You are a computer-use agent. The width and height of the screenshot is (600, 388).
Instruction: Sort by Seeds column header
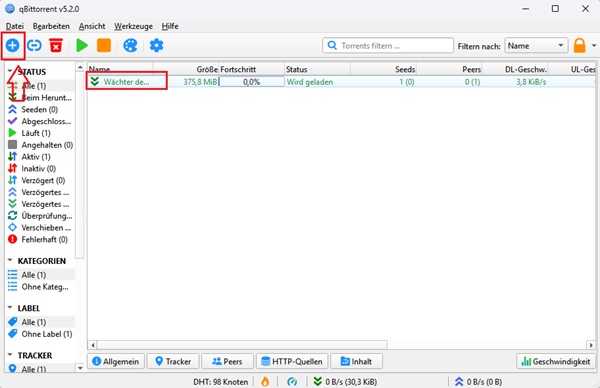click(383, 69)
